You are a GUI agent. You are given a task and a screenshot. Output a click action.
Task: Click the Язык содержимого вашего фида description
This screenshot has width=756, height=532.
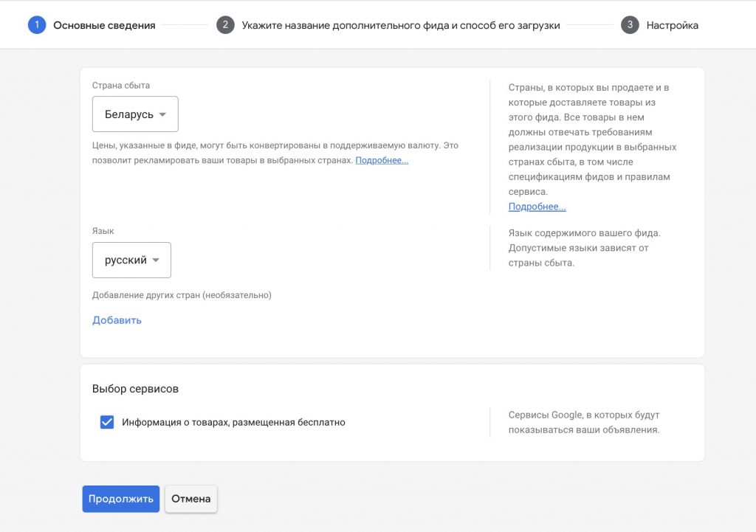pos(585,248)
